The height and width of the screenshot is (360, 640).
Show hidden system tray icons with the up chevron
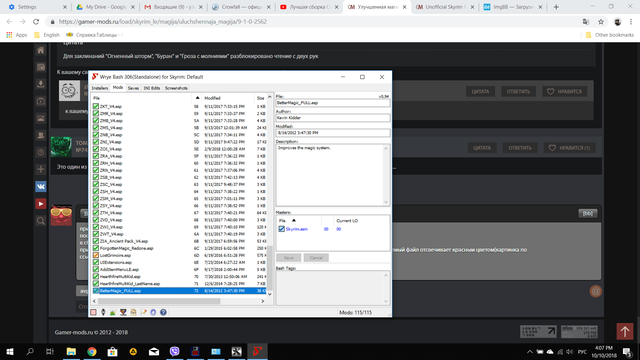tap(529, 351)
